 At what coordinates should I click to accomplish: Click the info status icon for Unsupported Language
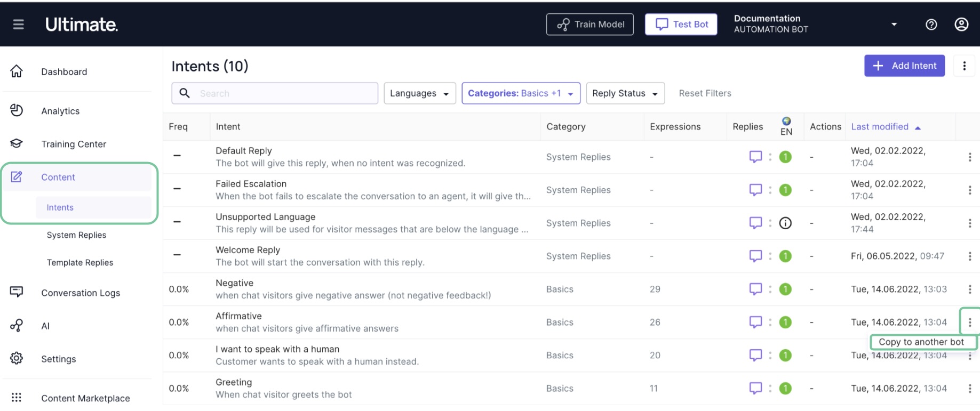[785, 223]
